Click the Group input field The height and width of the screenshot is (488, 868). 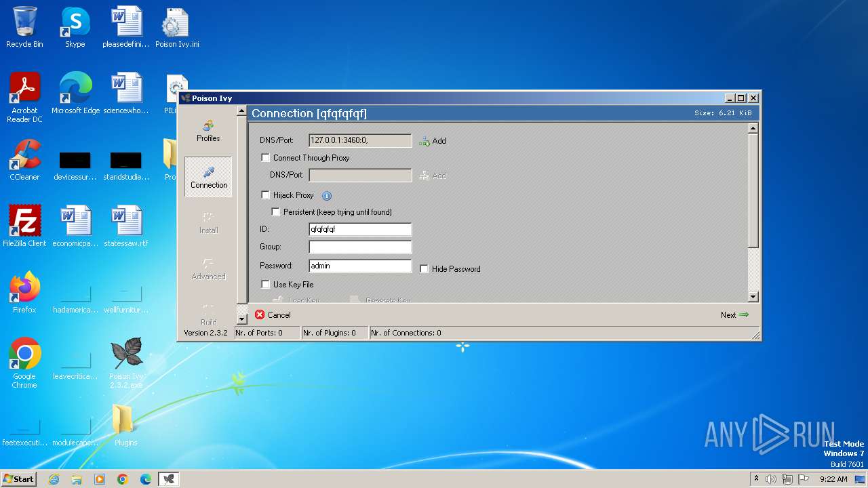[x=360, y=247]
